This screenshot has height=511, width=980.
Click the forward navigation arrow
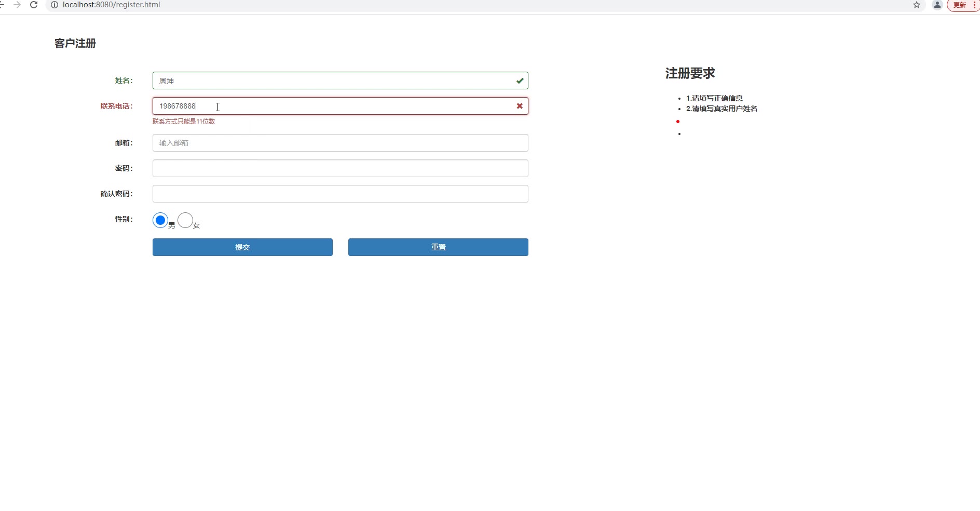point(17,5)
